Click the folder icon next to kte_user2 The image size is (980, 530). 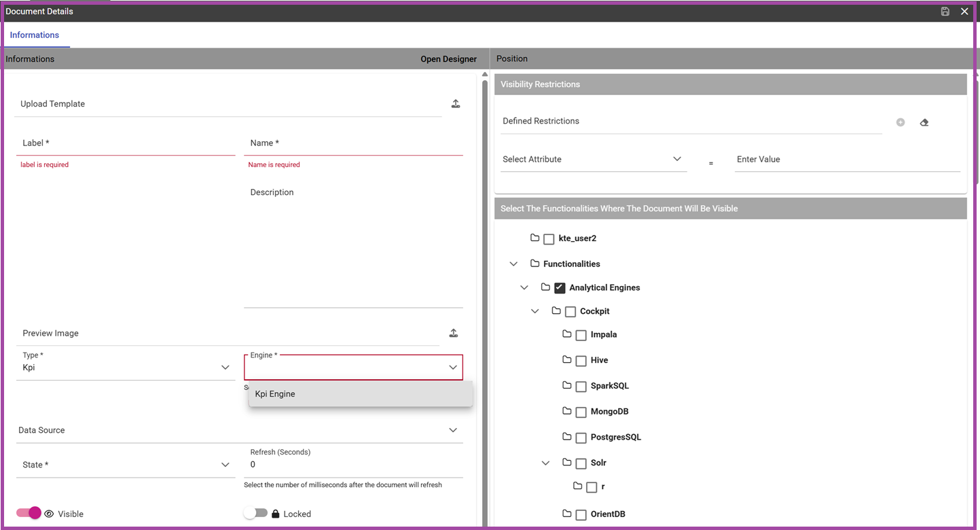click(534, 238)
